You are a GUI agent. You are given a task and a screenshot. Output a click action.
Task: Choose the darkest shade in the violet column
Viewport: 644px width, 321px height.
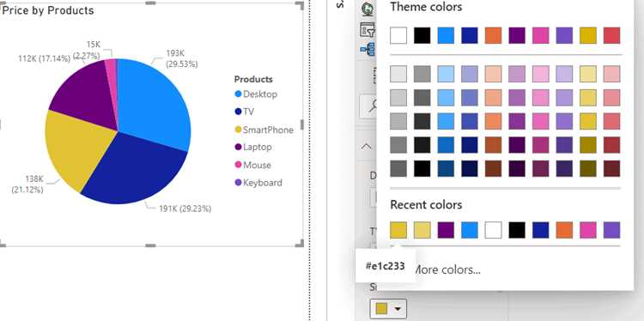click(564, 169)
